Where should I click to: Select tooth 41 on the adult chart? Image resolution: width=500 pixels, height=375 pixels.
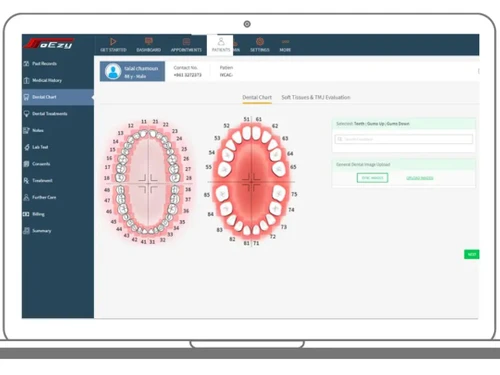tap(146, 231)
